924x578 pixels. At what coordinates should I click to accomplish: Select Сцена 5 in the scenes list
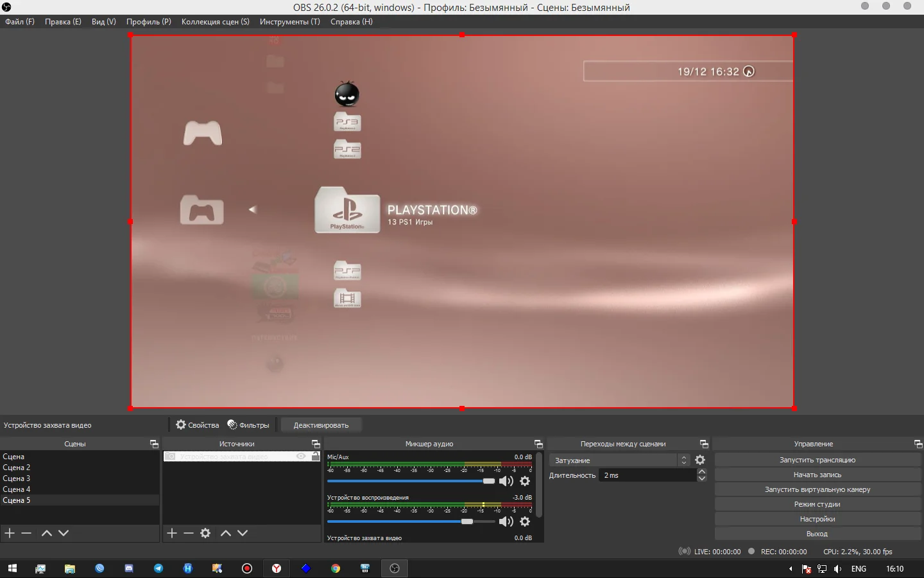pos(80,500)
